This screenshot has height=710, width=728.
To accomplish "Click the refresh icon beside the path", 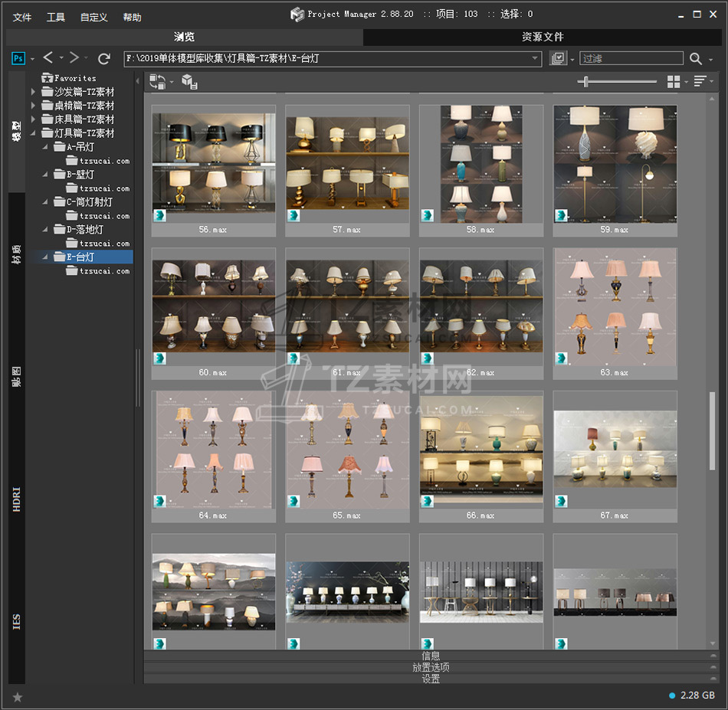I will [x=104, y=58].
